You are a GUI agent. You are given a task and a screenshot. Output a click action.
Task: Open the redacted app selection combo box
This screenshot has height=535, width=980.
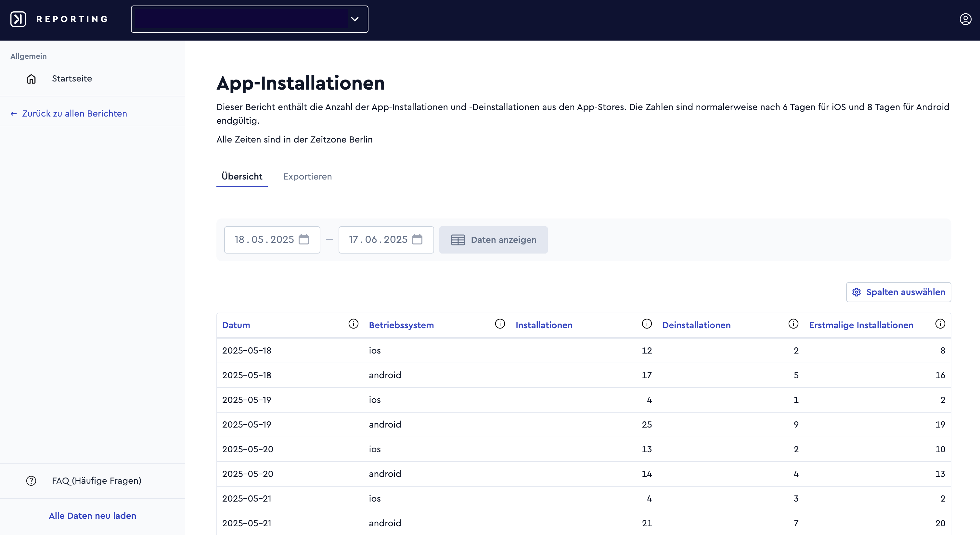pyautogui.click(x=250, y=19)
